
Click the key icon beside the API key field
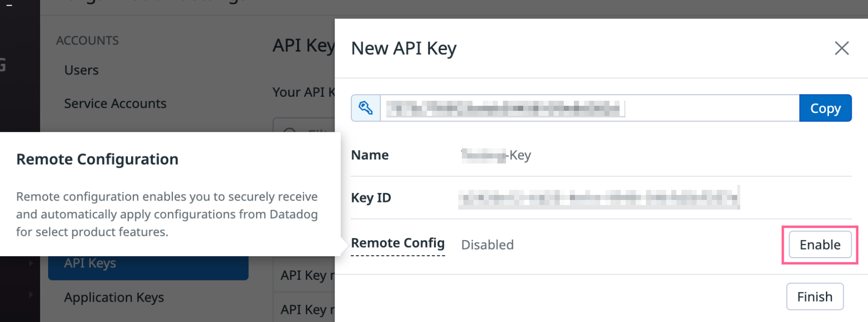tap(366, 108)
